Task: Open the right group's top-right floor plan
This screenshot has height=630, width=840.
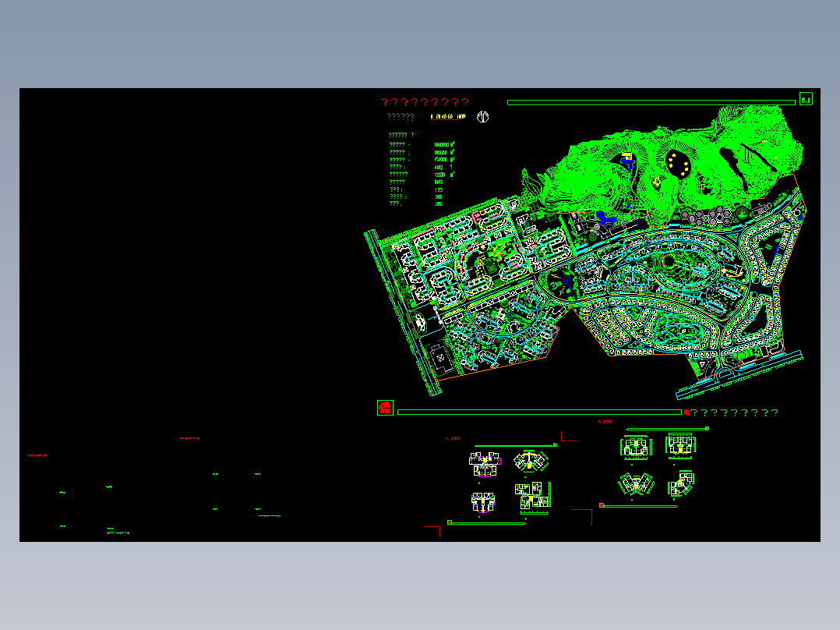Action: pos(680,445)
